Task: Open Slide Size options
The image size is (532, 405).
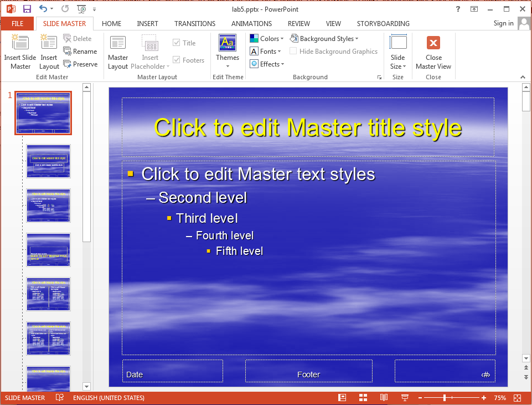Action: (397, 52)
